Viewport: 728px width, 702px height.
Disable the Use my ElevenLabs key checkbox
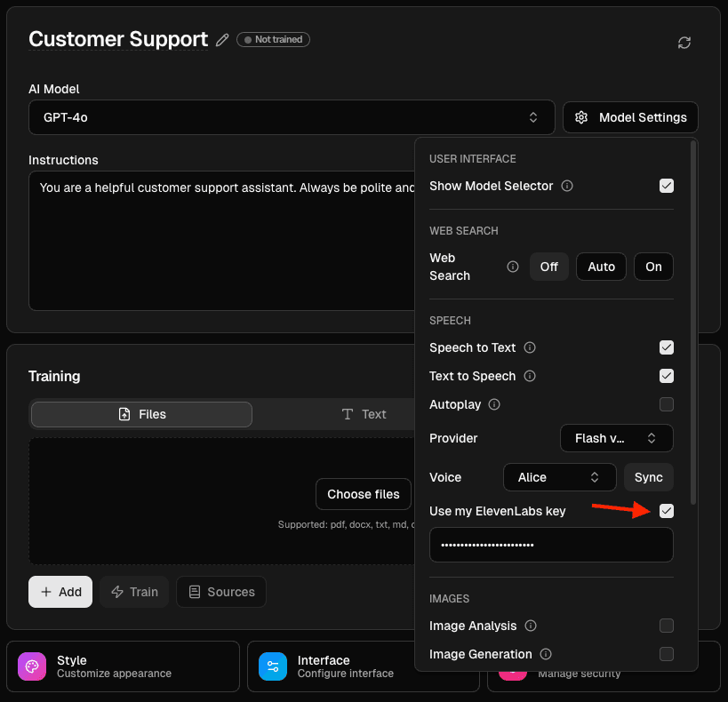667,511
